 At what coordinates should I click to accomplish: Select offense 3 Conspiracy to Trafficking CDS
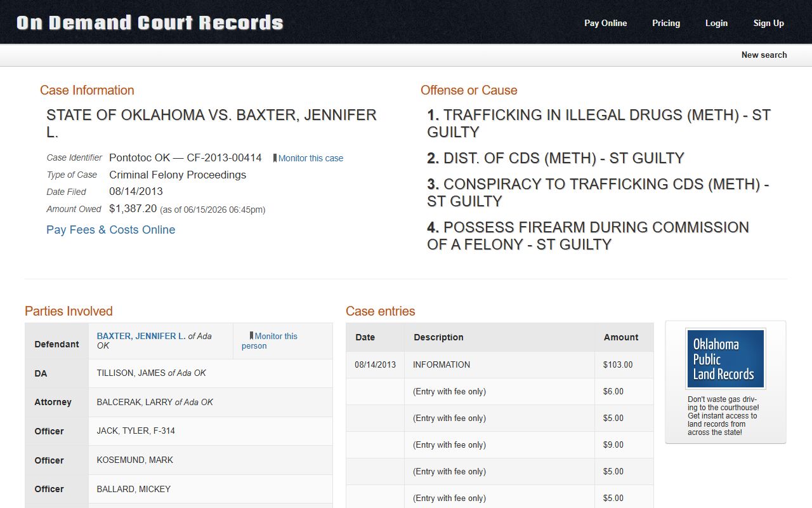click(598, 192)
